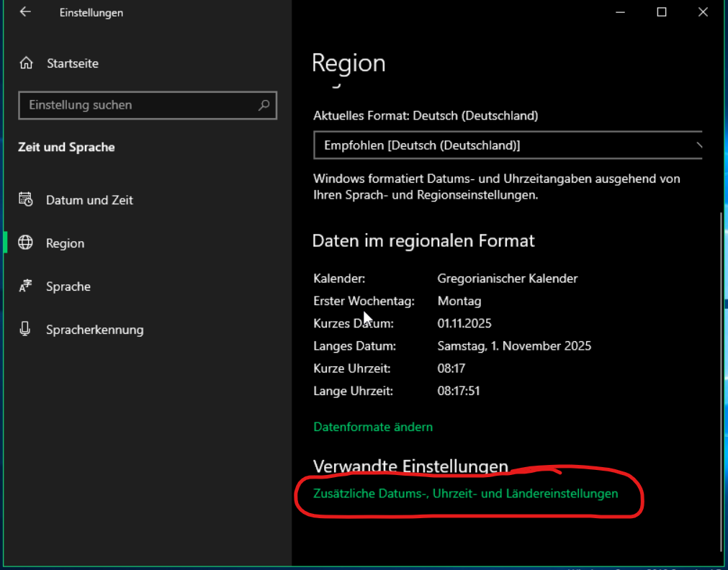The height and width of the screenshot is (570, 728).
Task: Click the magnifier icon in search box
Action: (x=264, y=105)
